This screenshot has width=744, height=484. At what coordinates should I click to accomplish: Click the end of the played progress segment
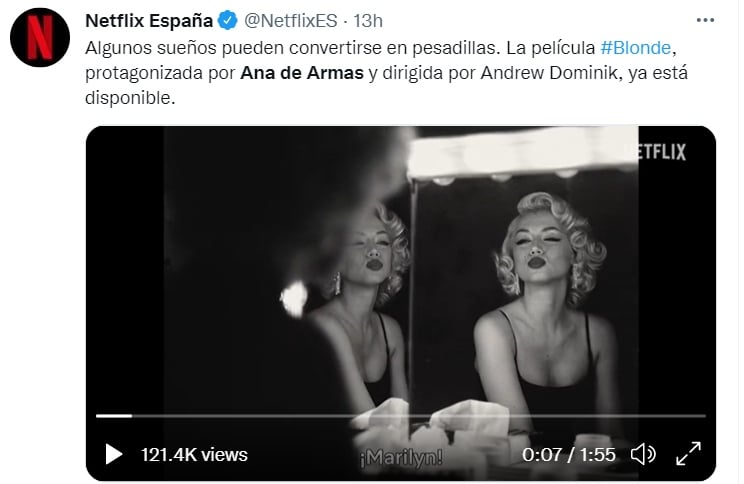(131, 415)
